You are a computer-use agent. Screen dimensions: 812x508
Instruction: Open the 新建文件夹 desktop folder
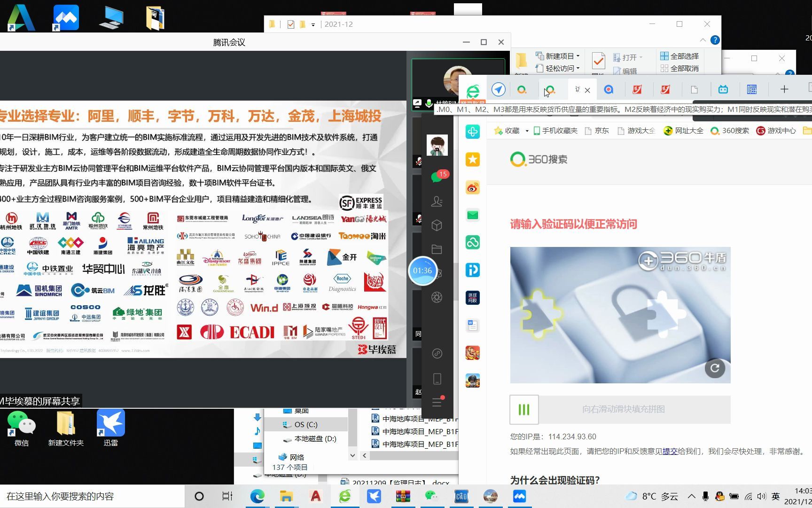[x=66, y=428]
